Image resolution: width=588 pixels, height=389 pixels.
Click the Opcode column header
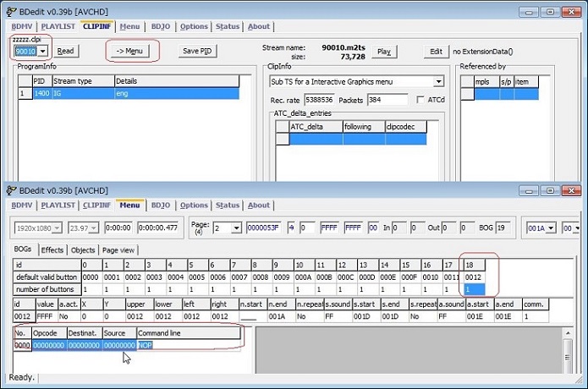point(50,333)
